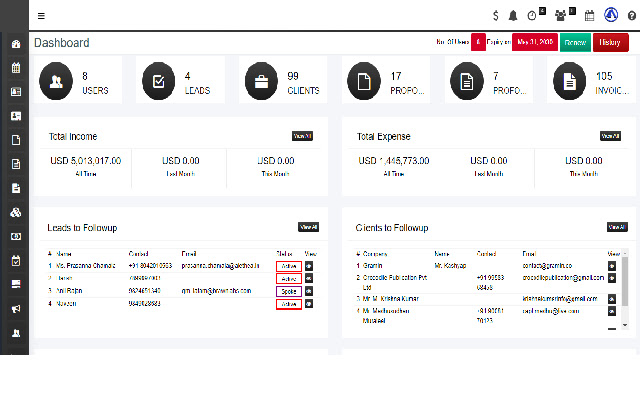Viewport: 640px width, 400px height.
Task: Click the Invoices round icon (105)
Action: tap(569, 81)
